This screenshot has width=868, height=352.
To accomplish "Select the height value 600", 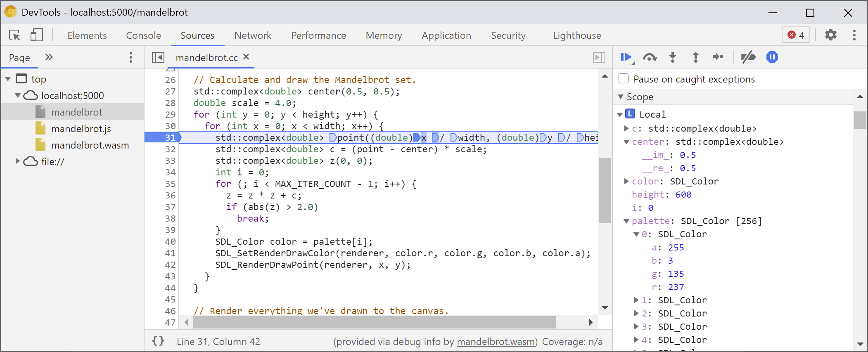I will click(x=683, y=194).
